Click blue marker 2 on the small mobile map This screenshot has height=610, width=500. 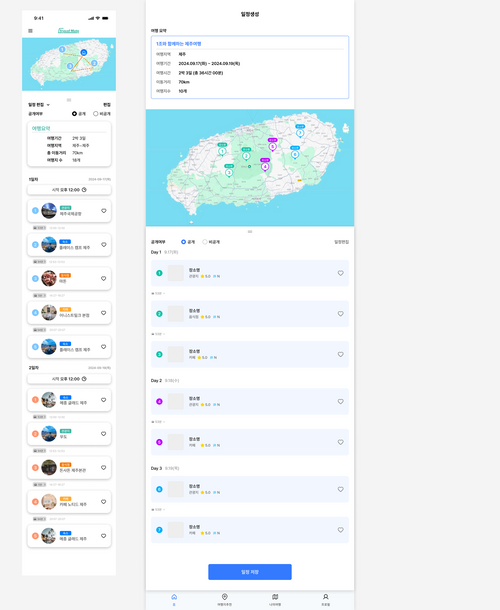[x=94, y=63]
